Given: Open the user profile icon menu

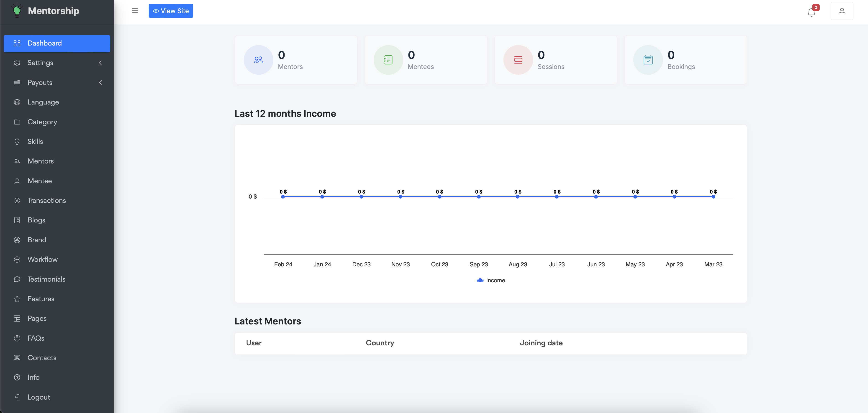Looking at the screenshot, I should coord(841,11).
